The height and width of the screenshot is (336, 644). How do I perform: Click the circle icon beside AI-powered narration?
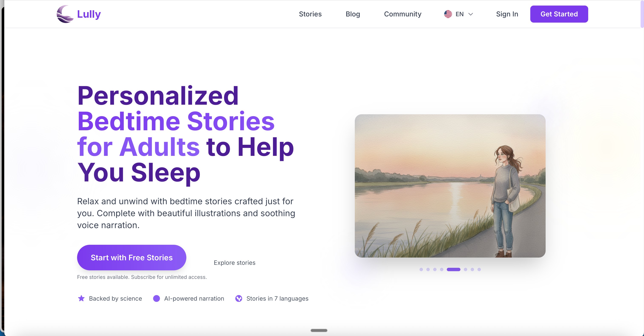click(x=157, y=298)
